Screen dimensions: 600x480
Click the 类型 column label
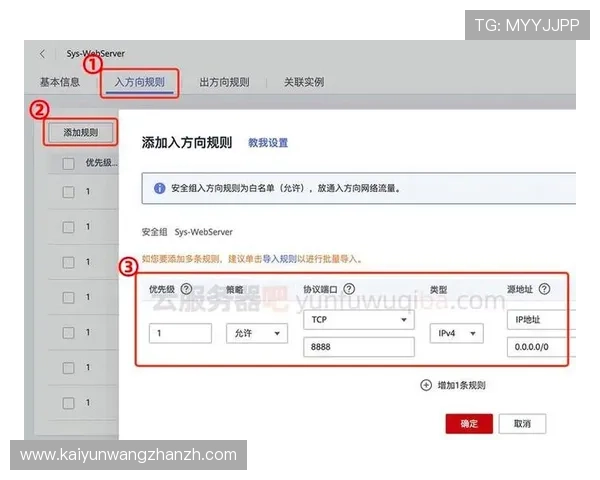439,290
